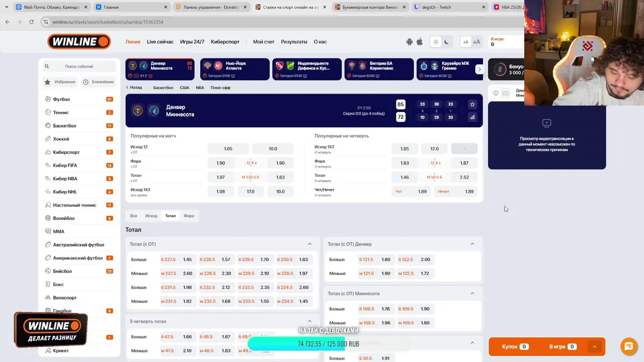Open the live chat support icon
The image size is (644, 362).
point(628,346)
